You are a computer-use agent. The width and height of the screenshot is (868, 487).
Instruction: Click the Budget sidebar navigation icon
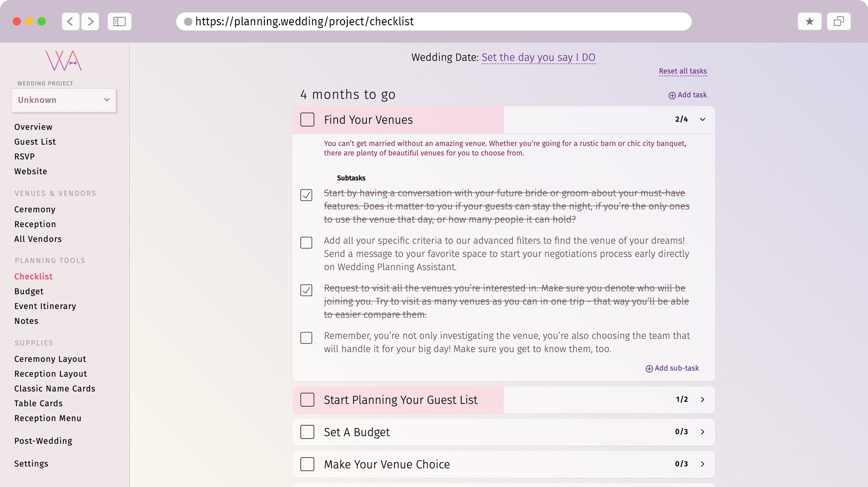pyautogui.click(x=29, y=291)
